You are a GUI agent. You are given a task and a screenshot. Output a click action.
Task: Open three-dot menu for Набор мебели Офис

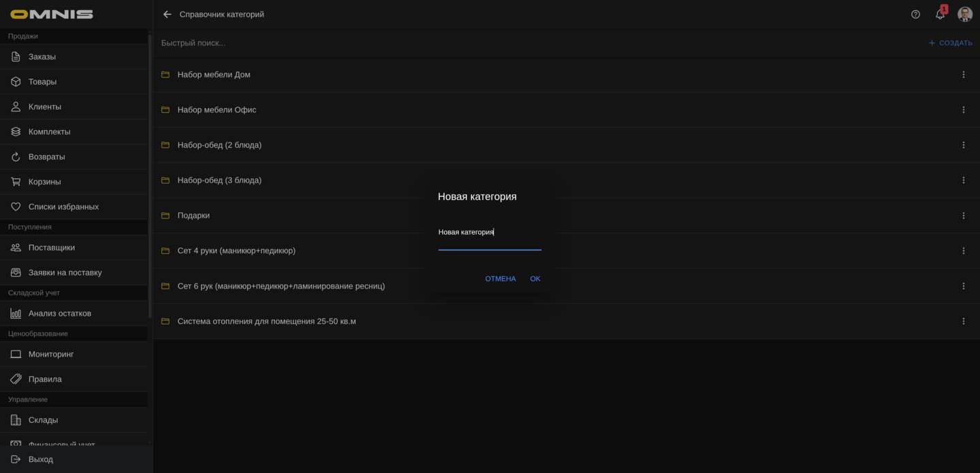coord(963,110)
